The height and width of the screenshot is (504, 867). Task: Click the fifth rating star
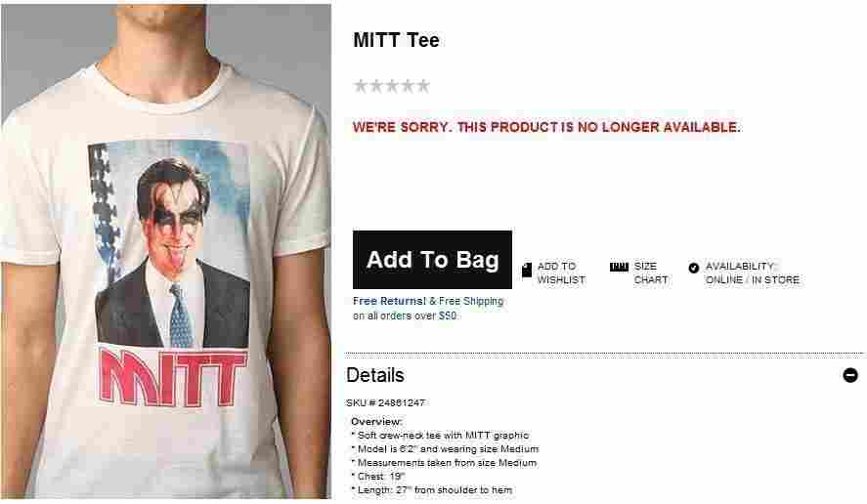423,86
